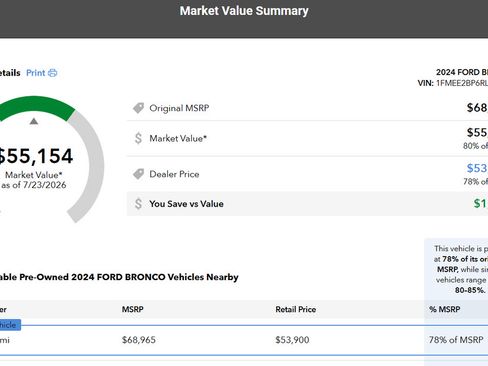Click the Retail Price column header
The image size is (488, 366).
pyautogui.click(x=296, y=309)
